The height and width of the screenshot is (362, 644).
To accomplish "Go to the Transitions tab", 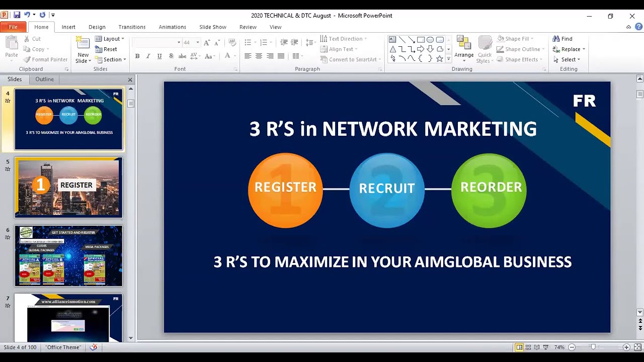I will coord(132,27).
